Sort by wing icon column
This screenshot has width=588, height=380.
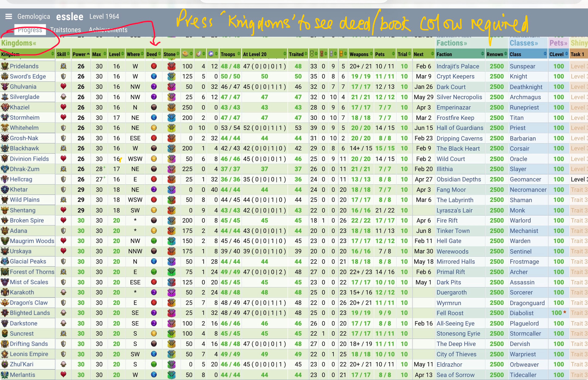pyautogui.click(x=199, y=54)
